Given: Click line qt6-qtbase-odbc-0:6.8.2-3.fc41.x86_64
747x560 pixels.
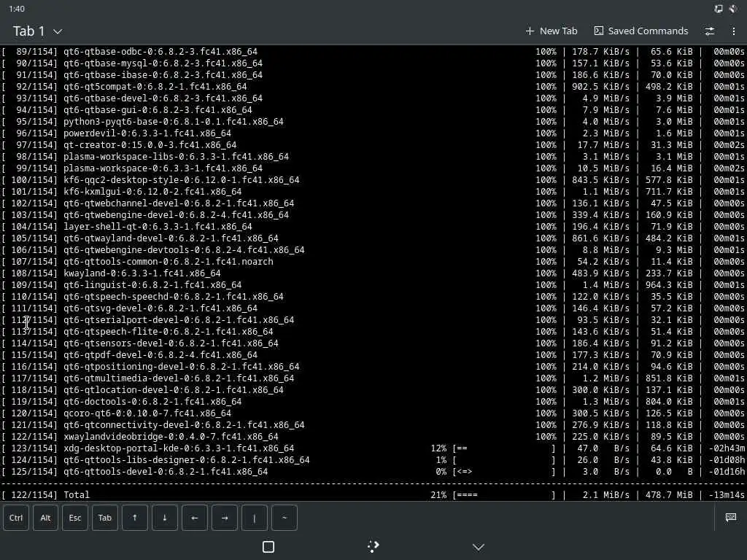Looking at the screenshot, I should 160,52.
